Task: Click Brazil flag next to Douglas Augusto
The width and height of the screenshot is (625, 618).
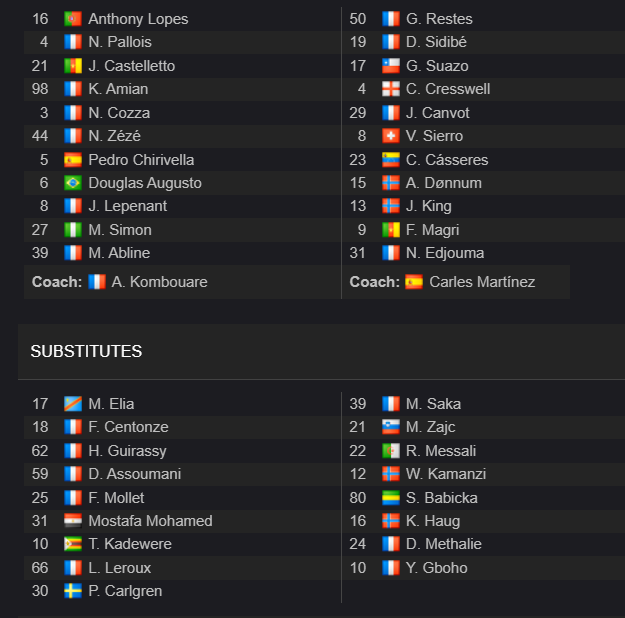Action: click(73, 183)
